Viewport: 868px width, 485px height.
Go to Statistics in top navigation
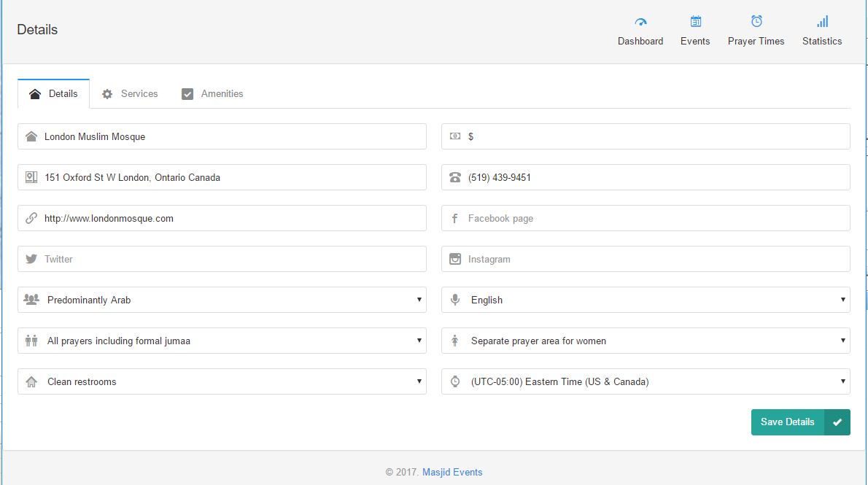coord(822,31)
